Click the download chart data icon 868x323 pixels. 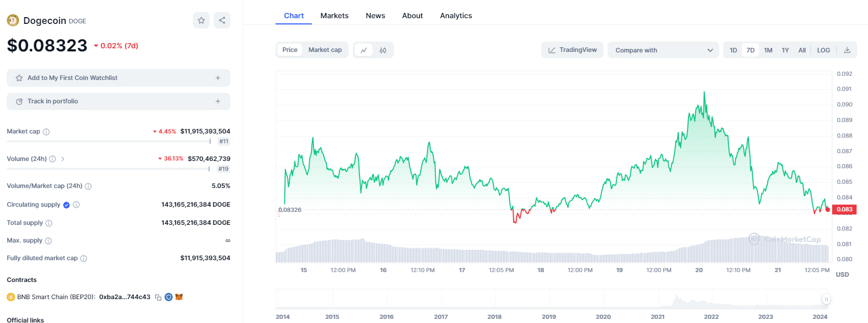[847, 50]
